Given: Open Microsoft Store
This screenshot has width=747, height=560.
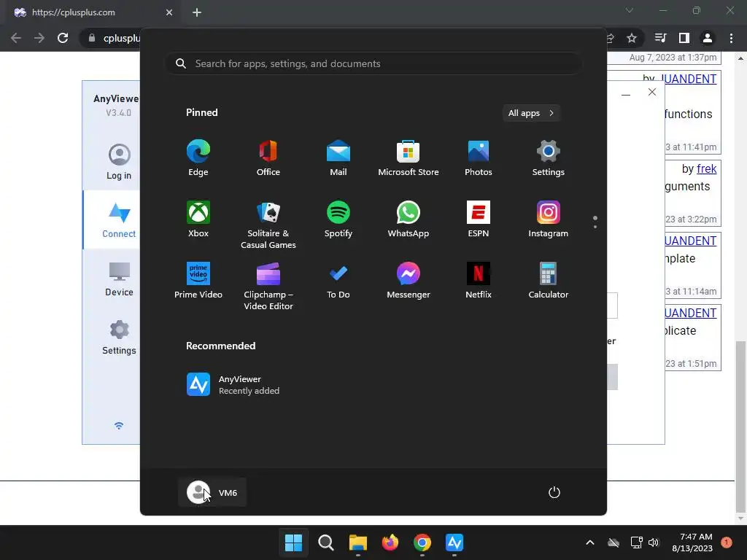Looking at the screenshot, I should click(x=409, y=158).
